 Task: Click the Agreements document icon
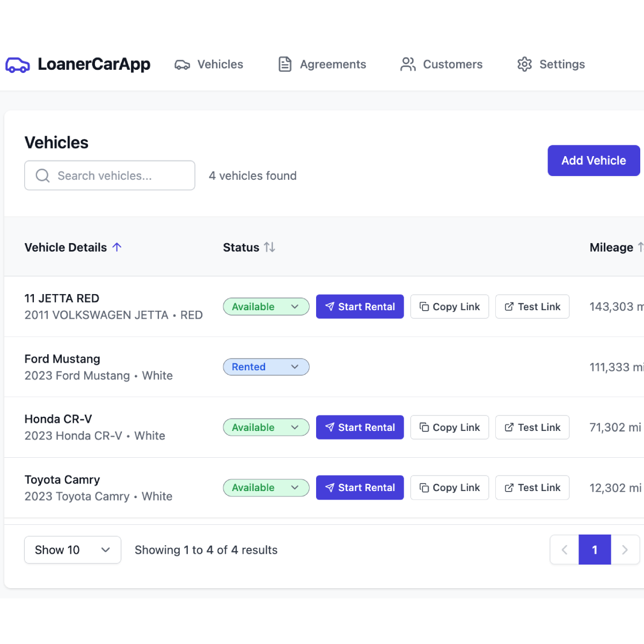coord(284,64)
